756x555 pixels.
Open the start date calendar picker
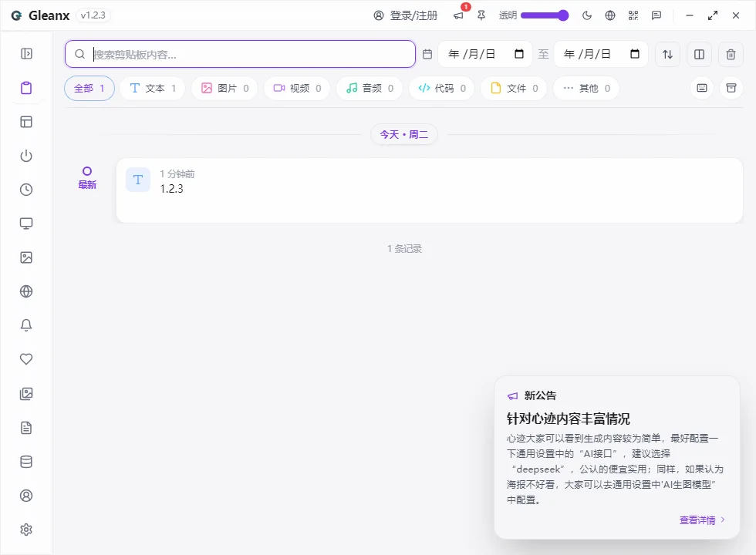click(519, 54)
